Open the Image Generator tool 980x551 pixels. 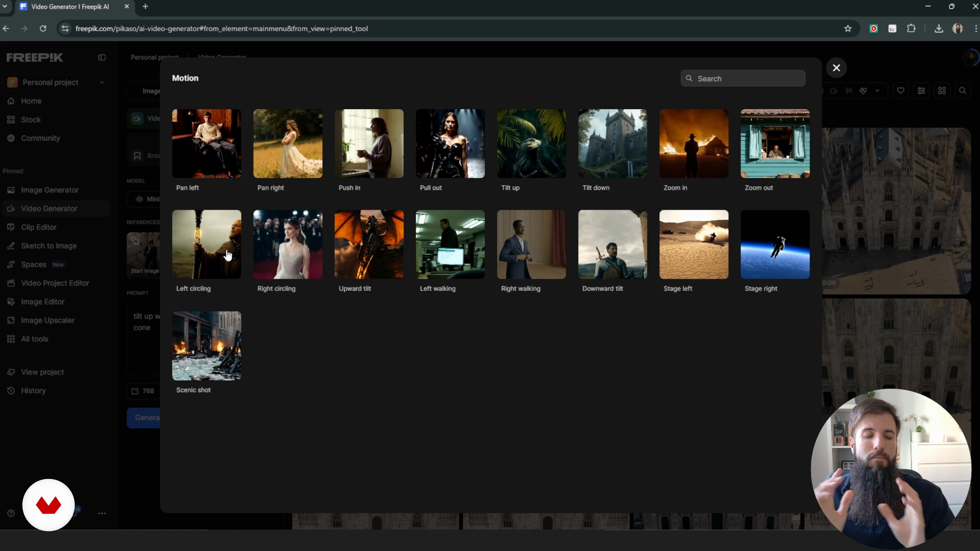click(x=56, y=190)
